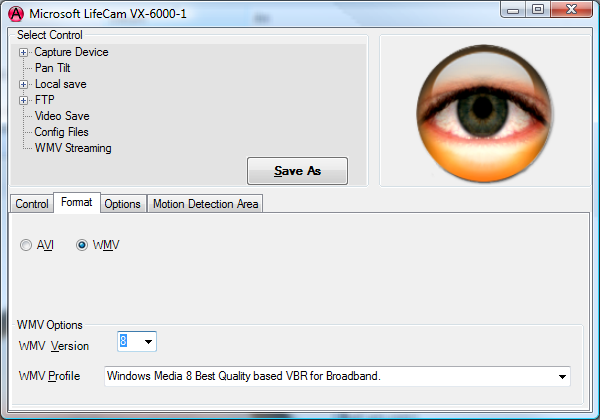This screenshot has height=420, width=600.
Task: Click the Format tab
Action: (x=76, y=203)
